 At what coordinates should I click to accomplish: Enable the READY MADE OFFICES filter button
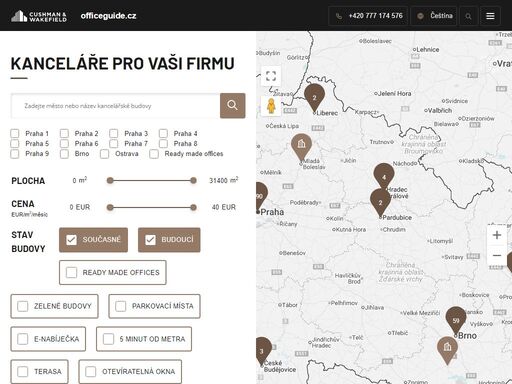point(113,272)
